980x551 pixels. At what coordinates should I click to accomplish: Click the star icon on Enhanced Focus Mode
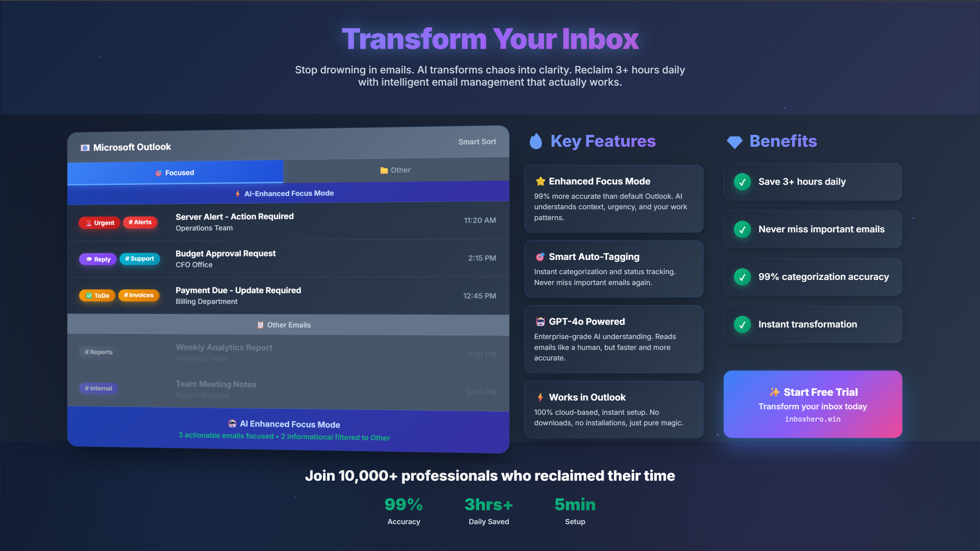[540, 181]
